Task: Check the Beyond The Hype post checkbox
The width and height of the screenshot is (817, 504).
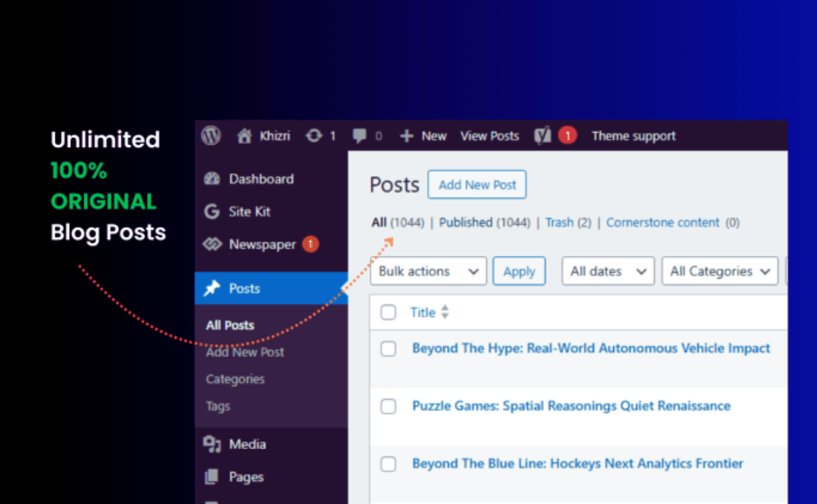Action: (x=388, y=348)
